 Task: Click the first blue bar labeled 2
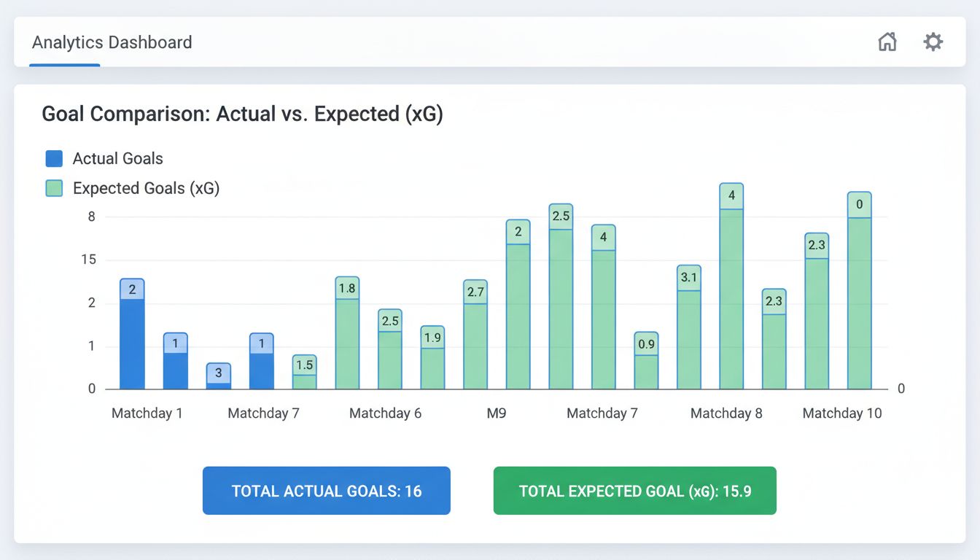pyautogui.click(x=132, y=335)
